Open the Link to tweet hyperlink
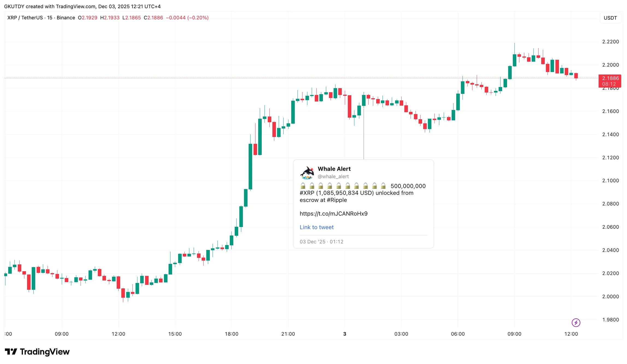 [x=316, y=227]
